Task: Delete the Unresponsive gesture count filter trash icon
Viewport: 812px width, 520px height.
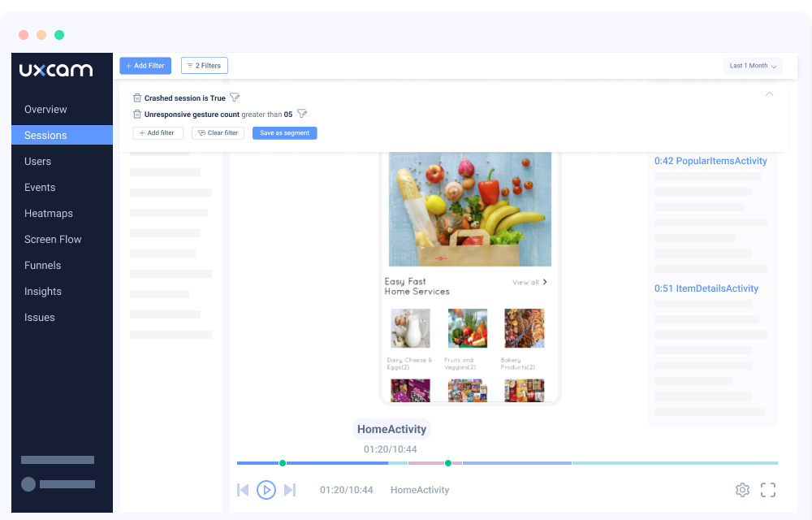Action: point(137,114)
